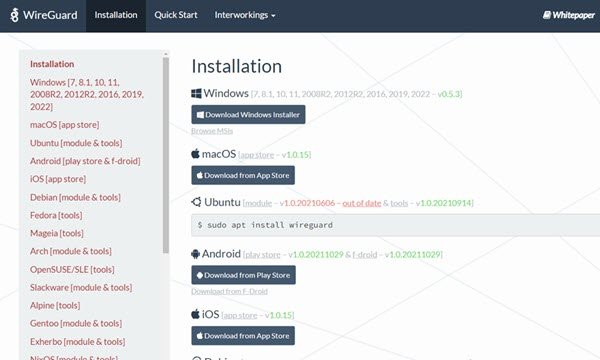Click the WireGuard logo icon
Viewport: 600px width, 360px height.
(x=14, y=15)
